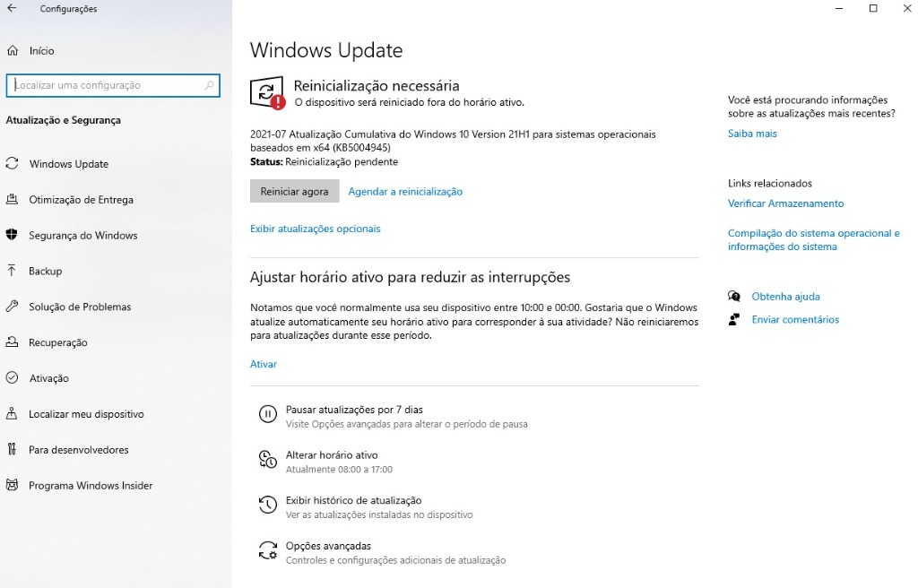
Task: Open Otimização de Entrega in sidebar
Action: (81, 200)
